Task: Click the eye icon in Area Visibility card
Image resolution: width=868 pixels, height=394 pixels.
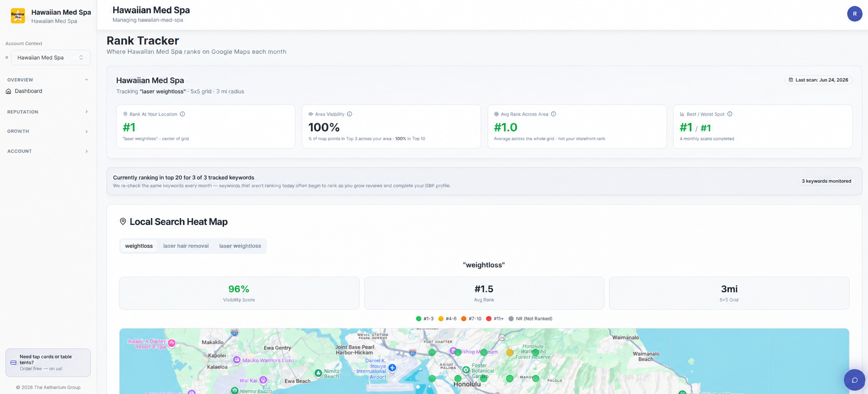Action: coord(310,114)
